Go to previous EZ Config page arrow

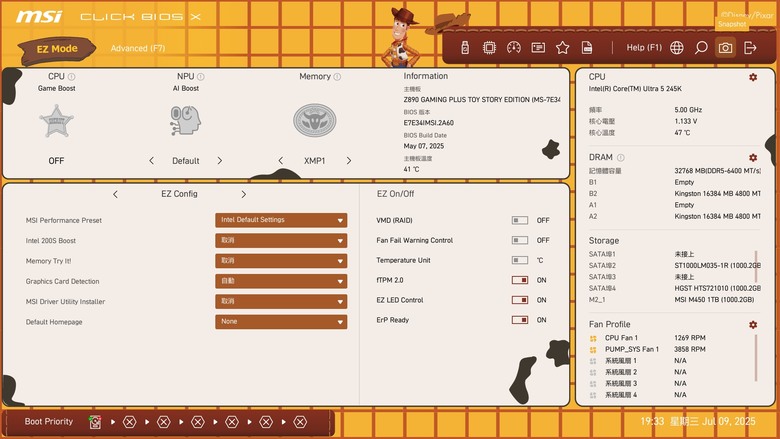tap(115, 194)
